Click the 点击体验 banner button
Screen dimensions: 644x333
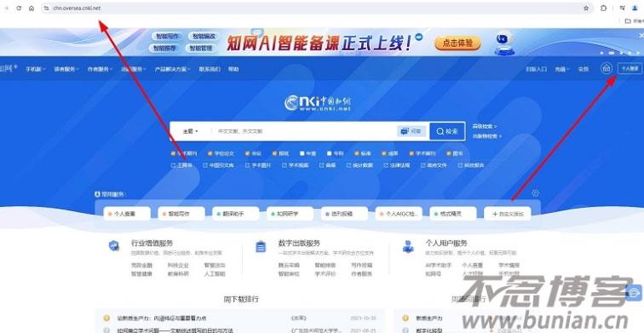click(457, 43)
